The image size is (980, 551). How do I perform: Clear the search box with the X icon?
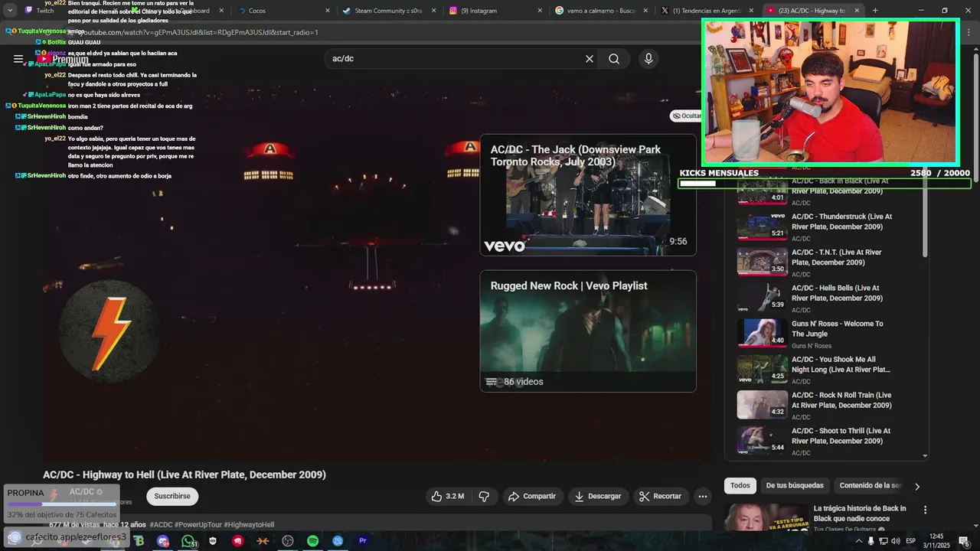[x=590, y=59]
